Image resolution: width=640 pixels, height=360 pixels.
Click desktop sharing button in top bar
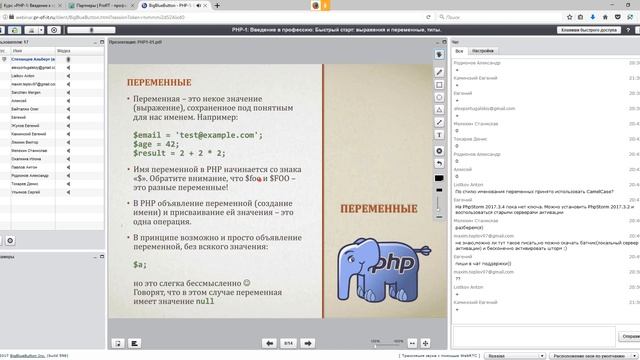coord(31,30)
